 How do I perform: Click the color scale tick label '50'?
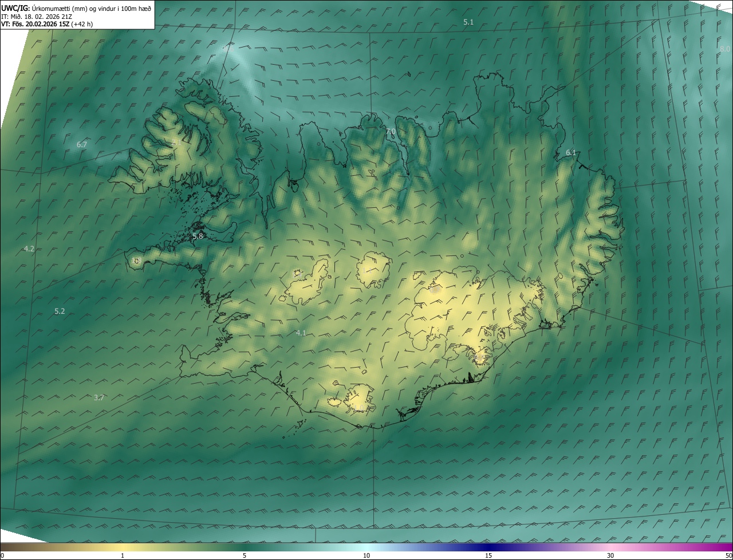click(x=728, y=555)
